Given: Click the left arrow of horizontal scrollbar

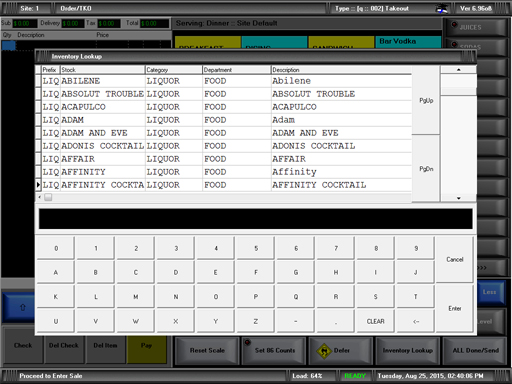Looking at the screenshot, I should pyautogui.click(x=40, y=197).
